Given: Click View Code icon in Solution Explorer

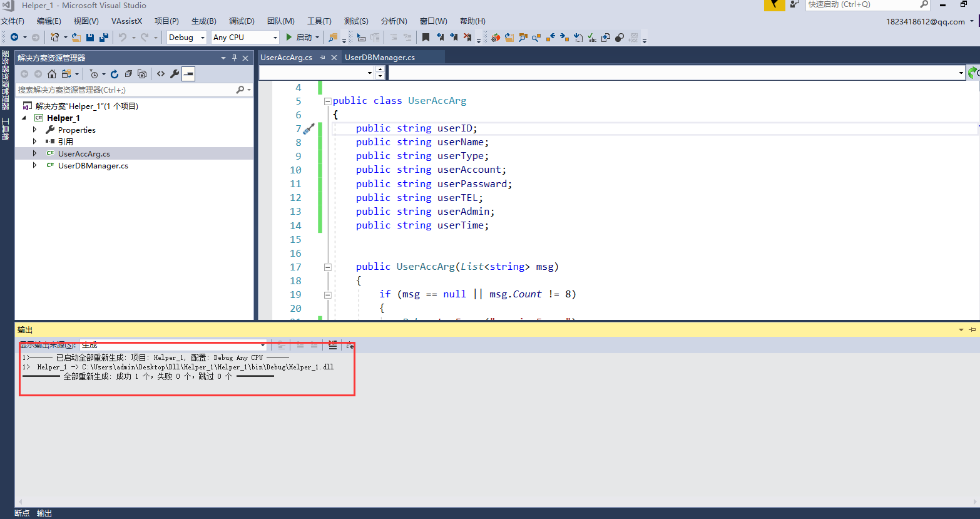Looking at the screenshot, I should [161, 74].
